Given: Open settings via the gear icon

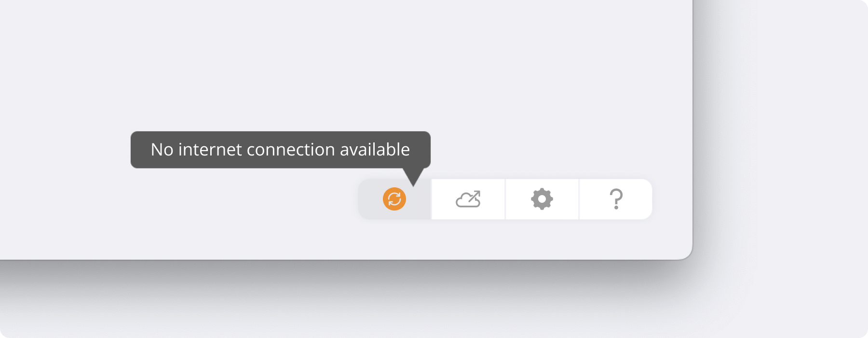Looking at the screenshot, I should point(542,199).
